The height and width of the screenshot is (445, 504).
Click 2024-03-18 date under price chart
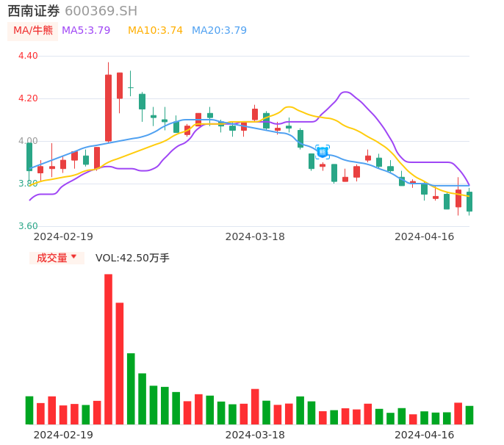(255, 236)
